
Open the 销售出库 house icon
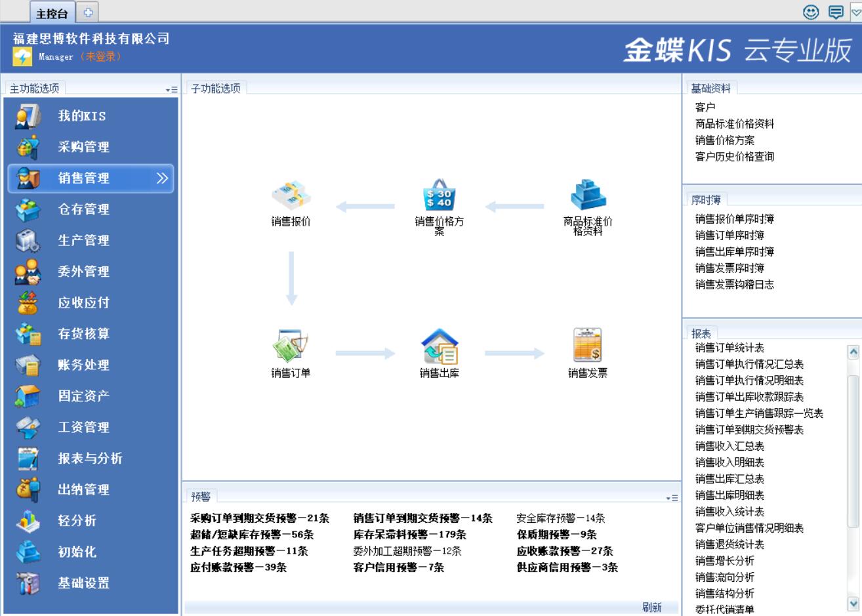coord(439,346)
